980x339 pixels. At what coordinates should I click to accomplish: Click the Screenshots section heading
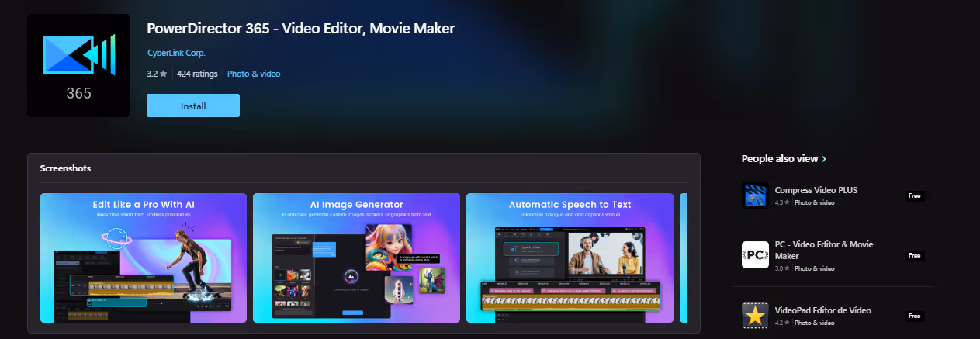[66, 168]
